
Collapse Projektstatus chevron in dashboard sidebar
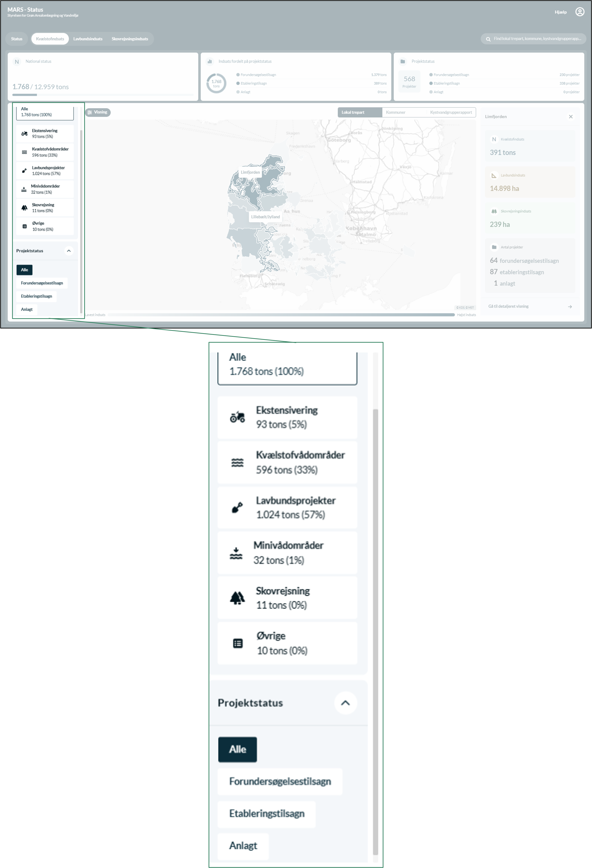point(69,251)
